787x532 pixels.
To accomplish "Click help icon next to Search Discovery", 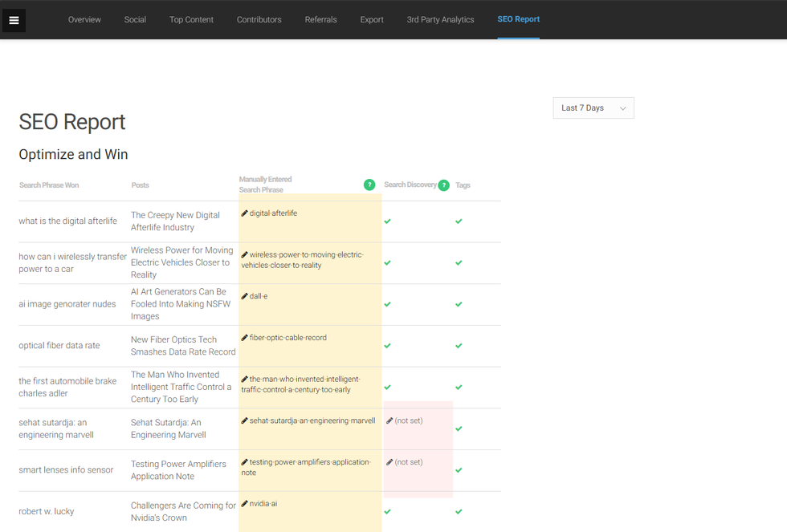I will 444,185.
